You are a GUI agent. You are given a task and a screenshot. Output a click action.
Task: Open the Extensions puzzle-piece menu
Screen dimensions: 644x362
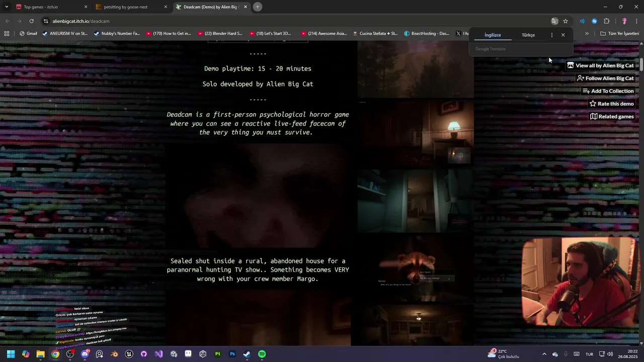click(606, 21)
